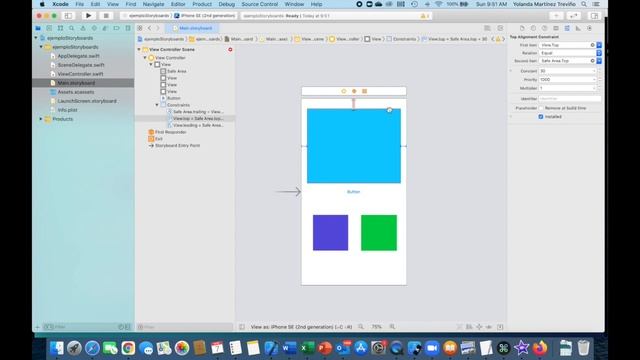Run the project with the Play button
The height and width of the screenshot is (360, 640).
point(88,16)
